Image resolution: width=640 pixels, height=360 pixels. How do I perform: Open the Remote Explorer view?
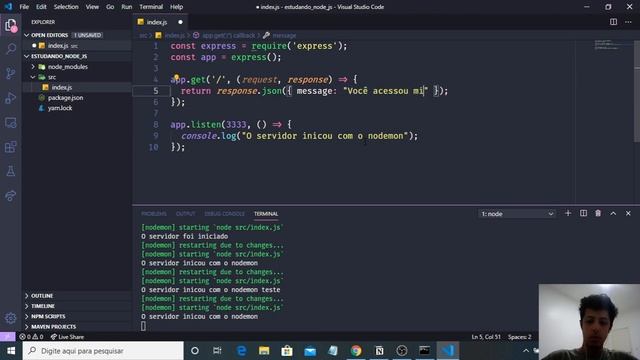point(11,122)
